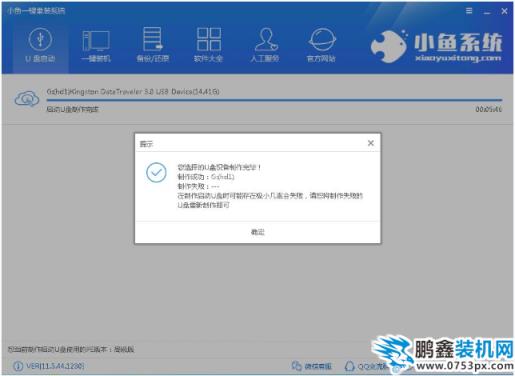Screen dimensions: 515x376
Task: Click the version info icon at bottom left
Action: click(x=18, y=366)
